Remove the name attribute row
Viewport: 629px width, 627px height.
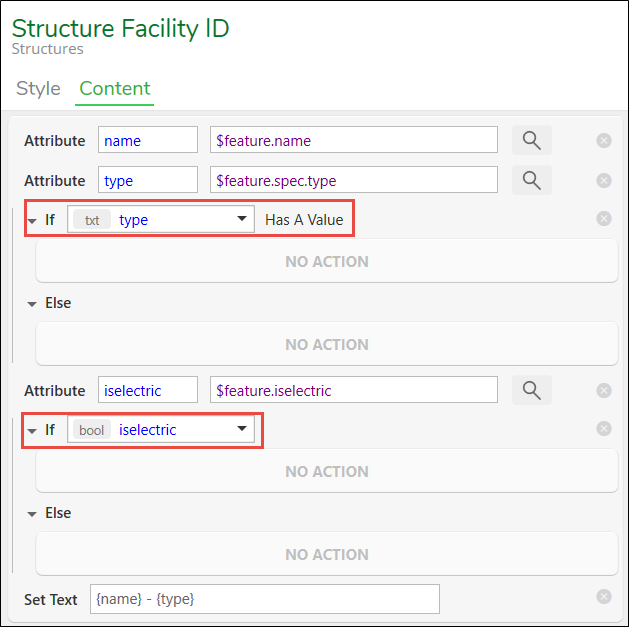(x=604, y=140)
